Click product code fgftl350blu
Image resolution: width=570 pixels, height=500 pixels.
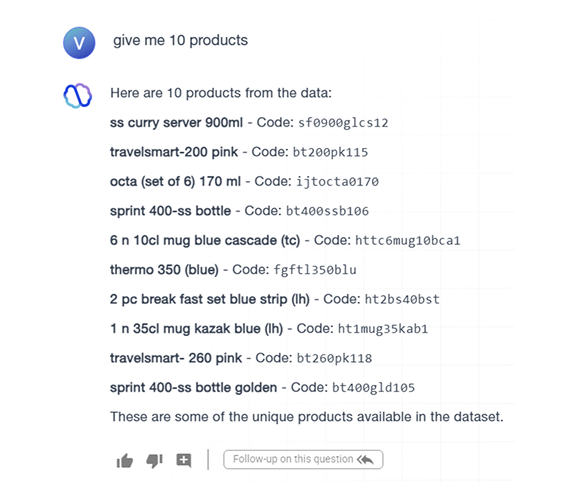pos(315,270)
